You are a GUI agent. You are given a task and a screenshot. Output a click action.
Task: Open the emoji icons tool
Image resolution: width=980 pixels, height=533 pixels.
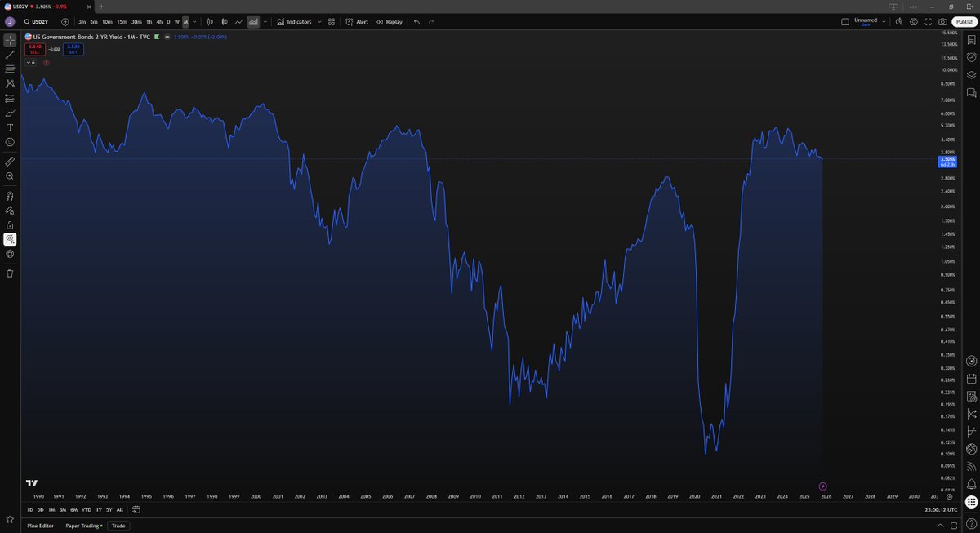click(10, 142)
